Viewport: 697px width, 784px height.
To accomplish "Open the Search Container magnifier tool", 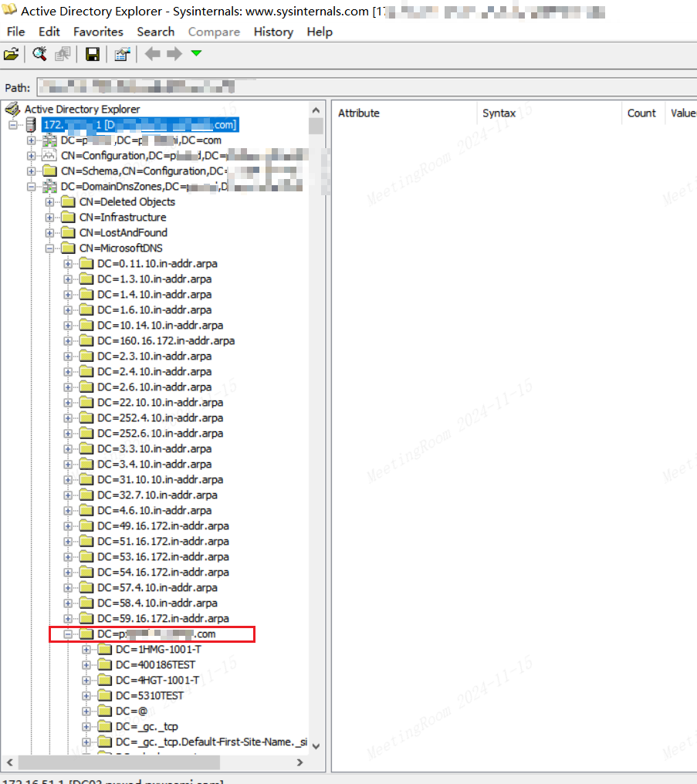I will coord(39,54).
